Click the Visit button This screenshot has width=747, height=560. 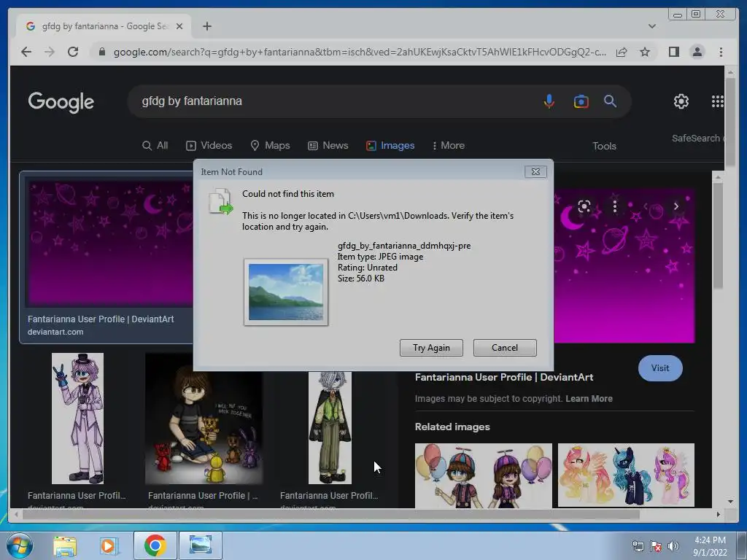(659, 368)
